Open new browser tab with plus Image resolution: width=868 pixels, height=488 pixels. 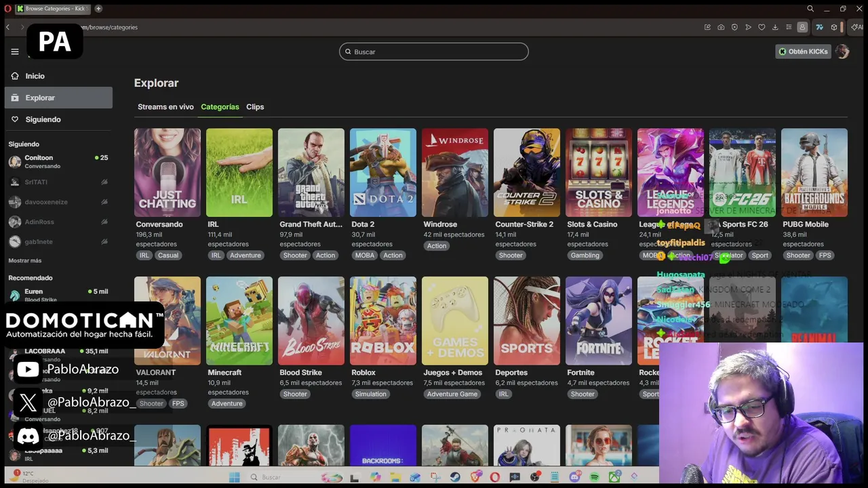coord(98,9)
